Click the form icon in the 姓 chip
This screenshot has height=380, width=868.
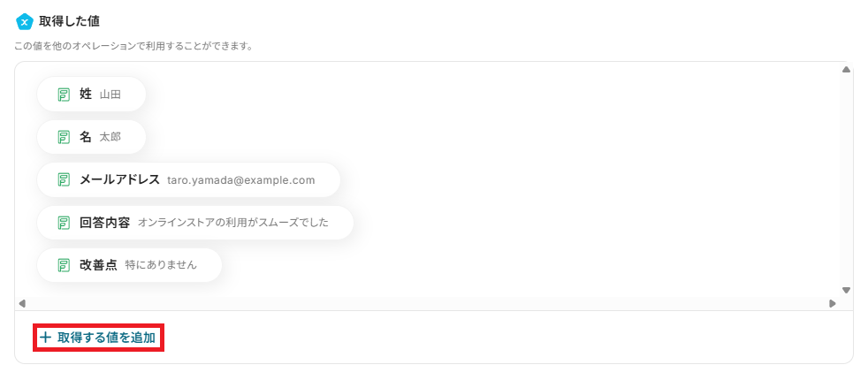[x=64, y=95]
